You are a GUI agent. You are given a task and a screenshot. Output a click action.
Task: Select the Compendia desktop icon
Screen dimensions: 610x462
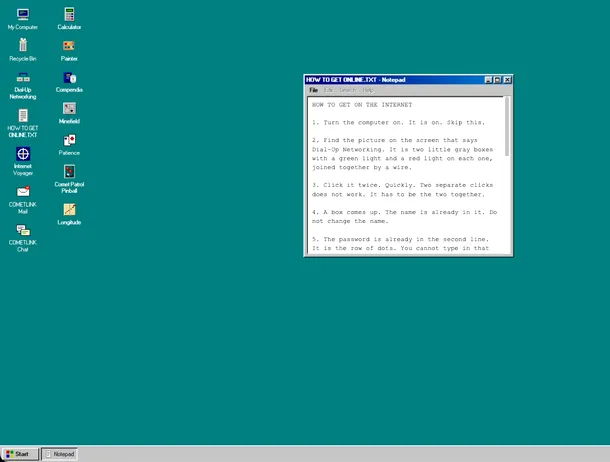coord(69,82)
